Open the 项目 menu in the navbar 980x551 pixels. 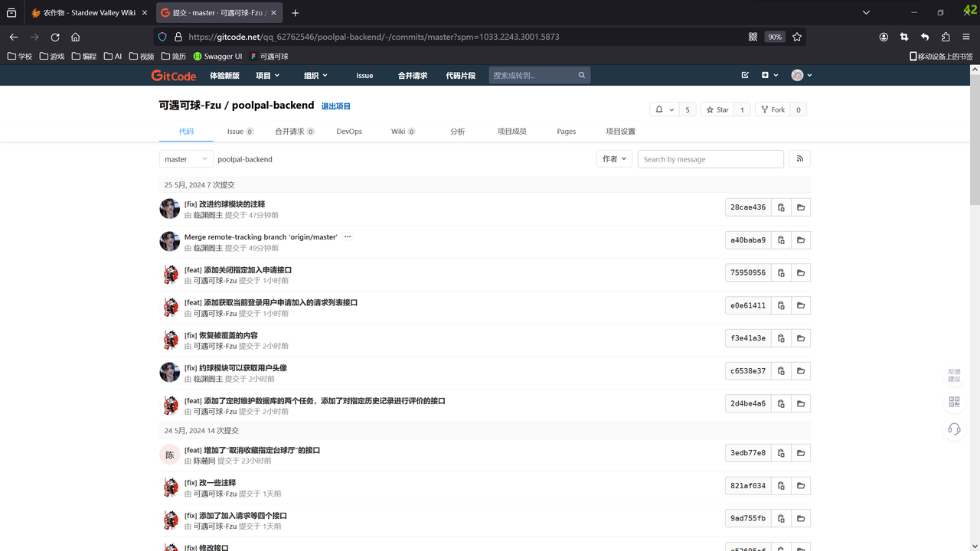click(x=267, y=76)
